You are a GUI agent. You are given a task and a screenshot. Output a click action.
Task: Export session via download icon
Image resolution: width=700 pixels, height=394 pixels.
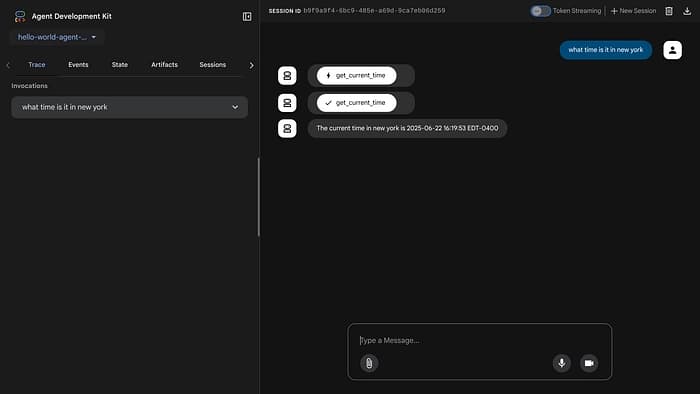click(x=687, y=11)
